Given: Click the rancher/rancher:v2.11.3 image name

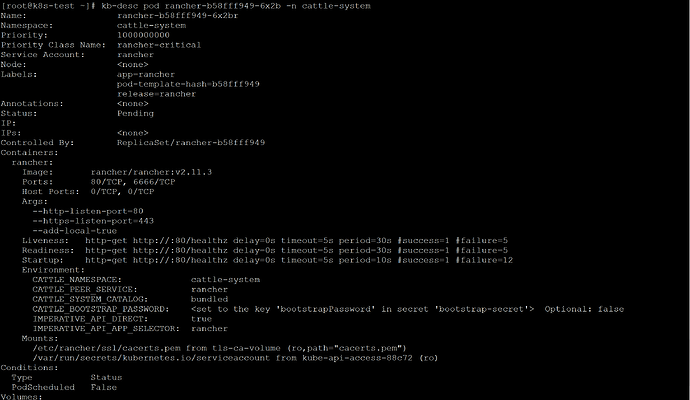Looking at the screenshot, I should [x=152, y=172].
